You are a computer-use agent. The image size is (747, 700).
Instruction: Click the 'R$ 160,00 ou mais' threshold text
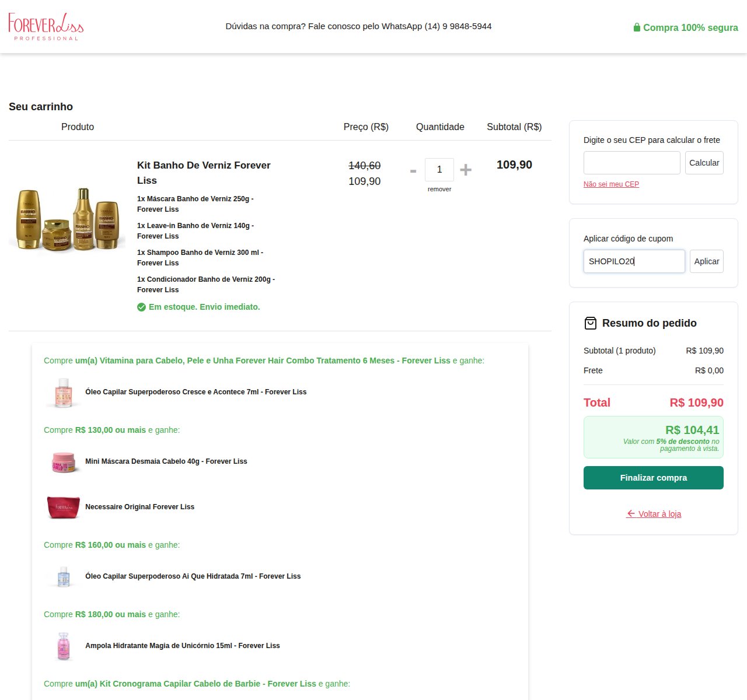click(110, 545)
